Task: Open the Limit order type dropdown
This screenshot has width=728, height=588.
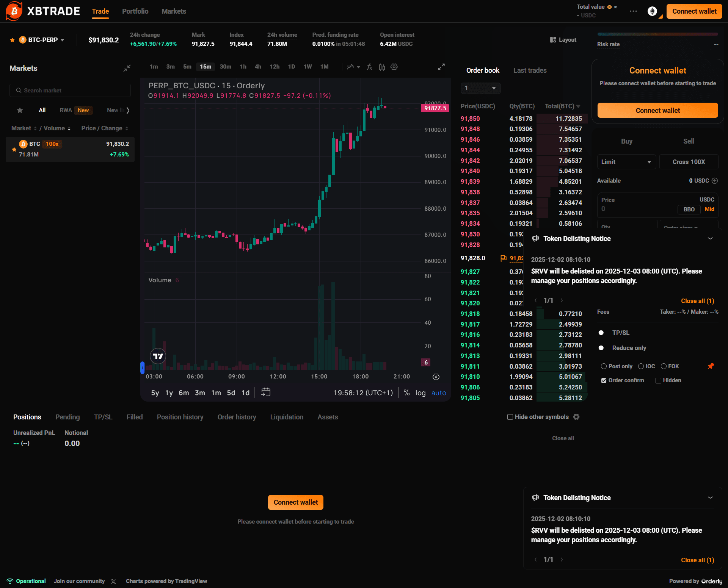Action: pos(626,162)
